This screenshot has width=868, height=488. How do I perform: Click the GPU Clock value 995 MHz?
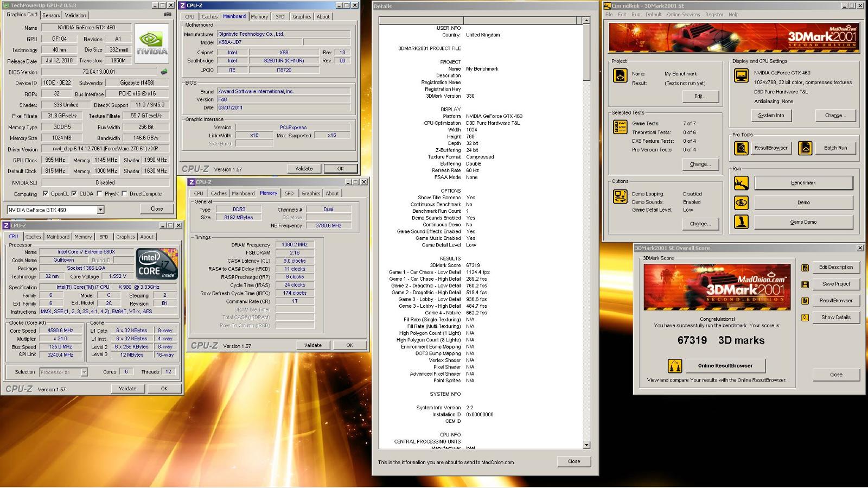55,160
